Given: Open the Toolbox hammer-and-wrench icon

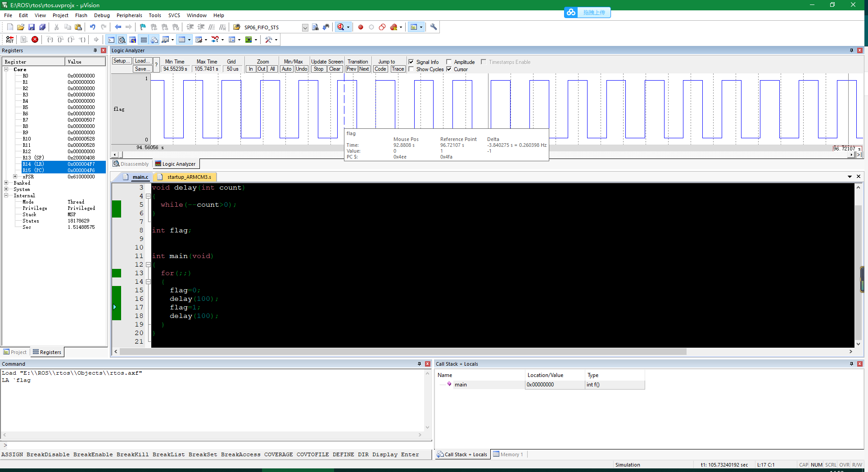Looking at the screenshot, I should [x=269, y=40].
